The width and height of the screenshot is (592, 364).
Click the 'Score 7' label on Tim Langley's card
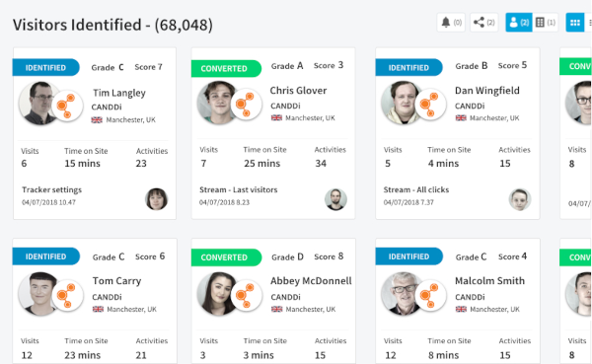pos(148,67)
